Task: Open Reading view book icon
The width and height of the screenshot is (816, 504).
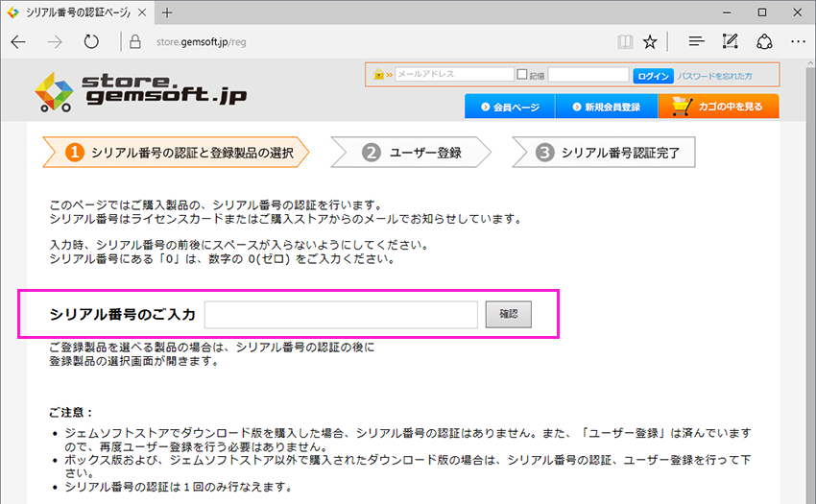Action: click(626, 42)
